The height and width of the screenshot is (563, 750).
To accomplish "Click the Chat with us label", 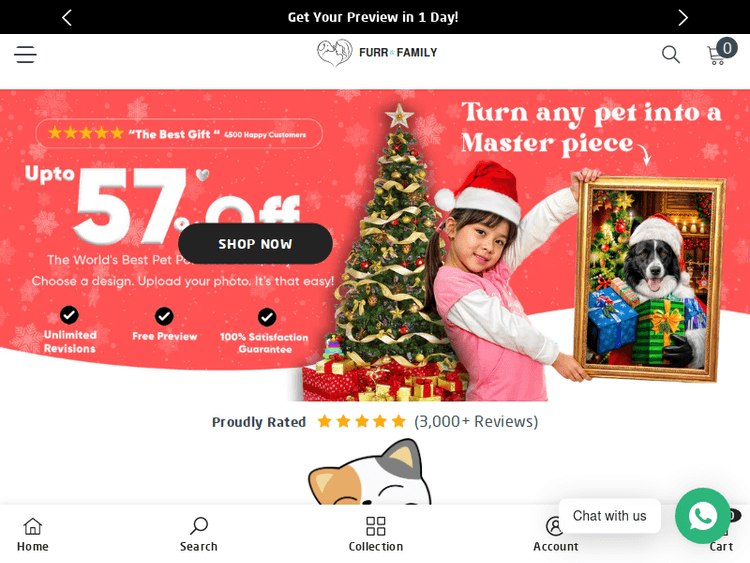I will (x=609, y=516).
